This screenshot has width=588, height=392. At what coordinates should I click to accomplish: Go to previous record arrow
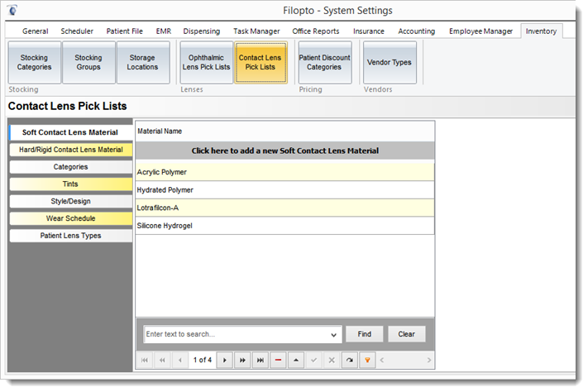pyautogui.click(x=180, y=361)
